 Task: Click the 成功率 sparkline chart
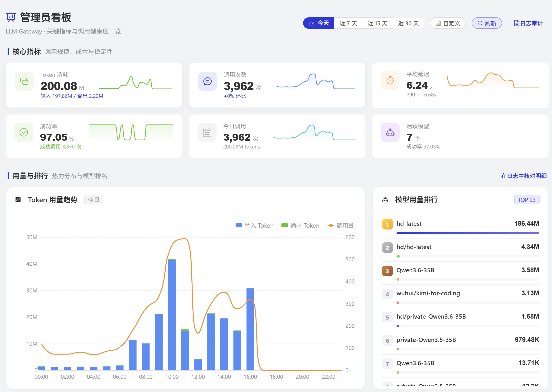(131, 132)
